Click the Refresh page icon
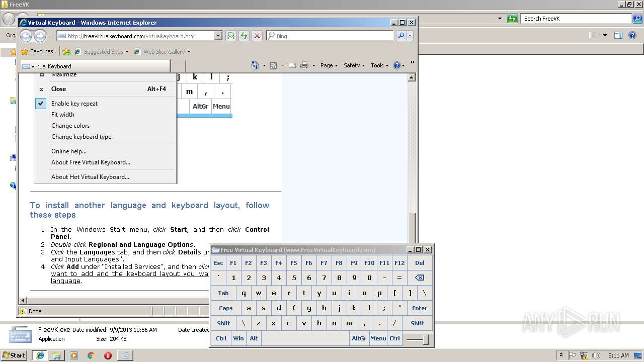The width and height of the screenshot is (644, 362). 244,36
